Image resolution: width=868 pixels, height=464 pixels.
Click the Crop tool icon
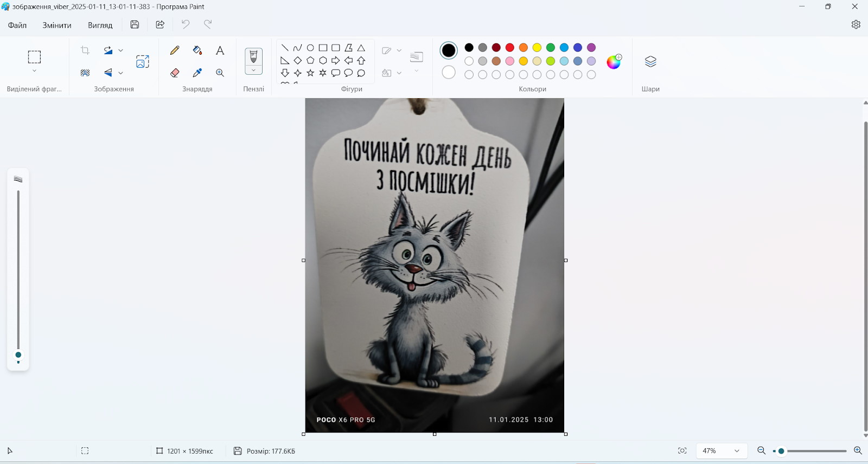tap(85, 50)
